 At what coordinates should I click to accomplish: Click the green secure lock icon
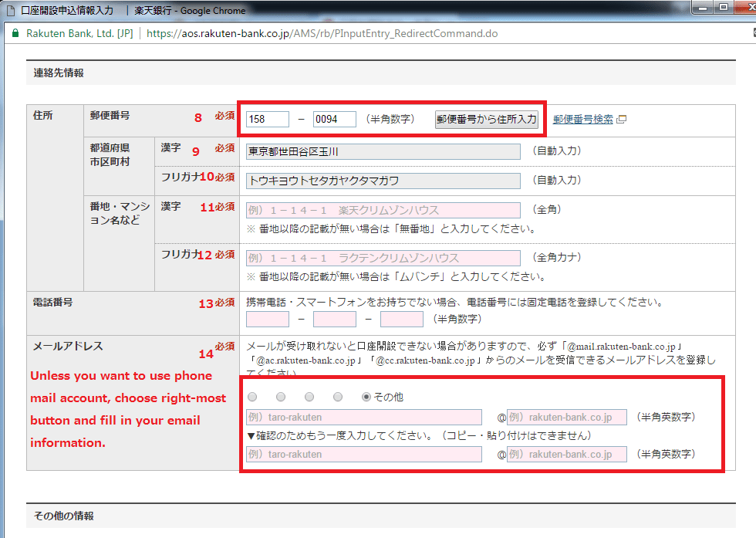(14, 34)
